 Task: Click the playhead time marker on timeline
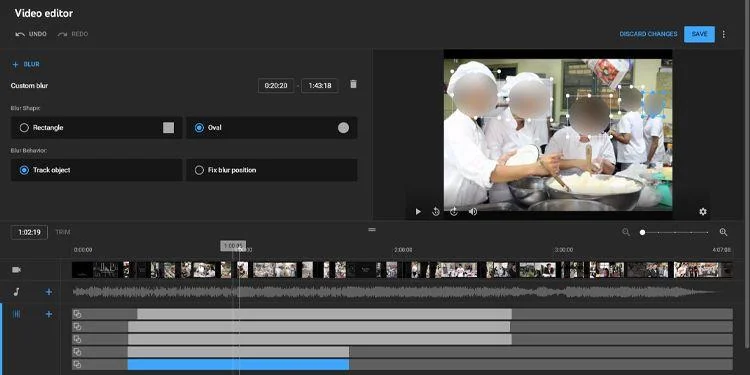[x=233, y=246]
